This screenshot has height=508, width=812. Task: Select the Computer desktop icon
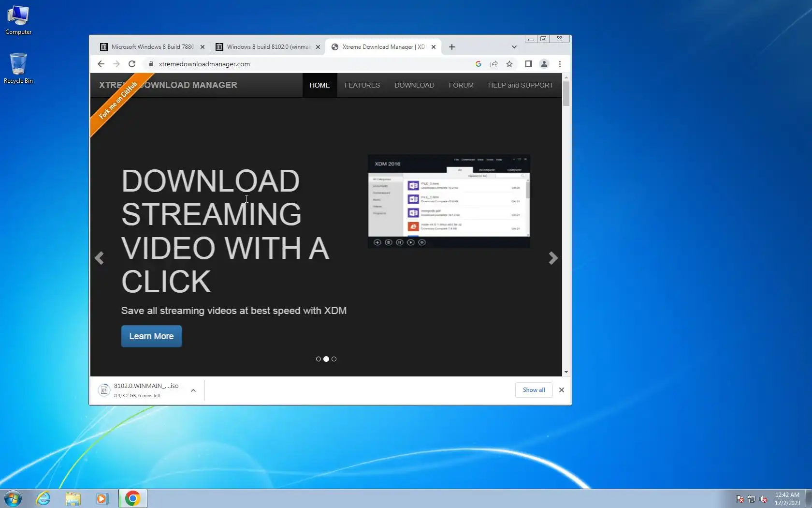coord(18,20)
